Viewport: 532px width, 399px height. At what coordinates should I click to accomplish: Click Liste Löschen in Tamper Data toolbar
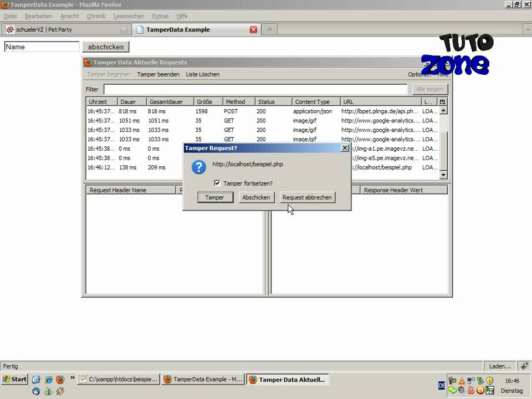(x=203, y=74)
